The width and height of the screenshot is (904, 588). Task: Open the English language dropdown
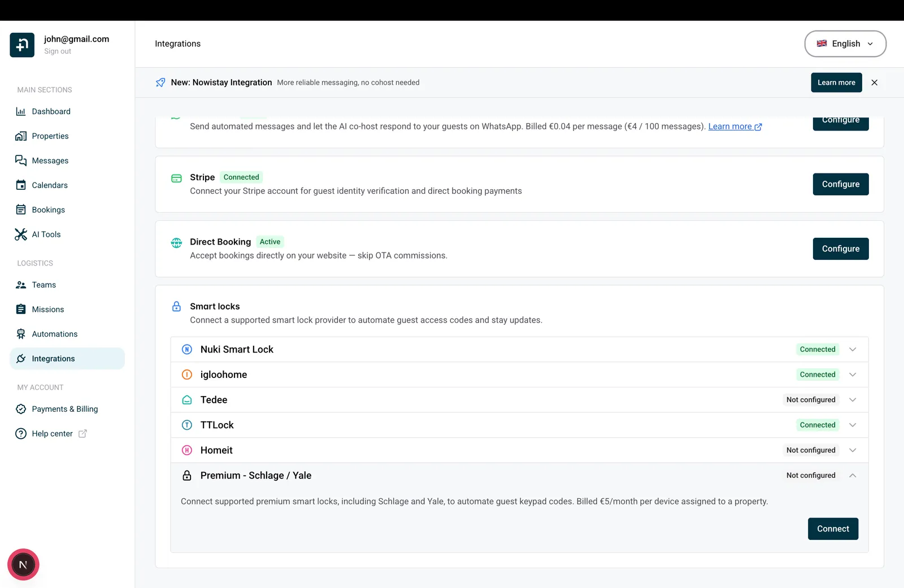[x=845, y=44]
